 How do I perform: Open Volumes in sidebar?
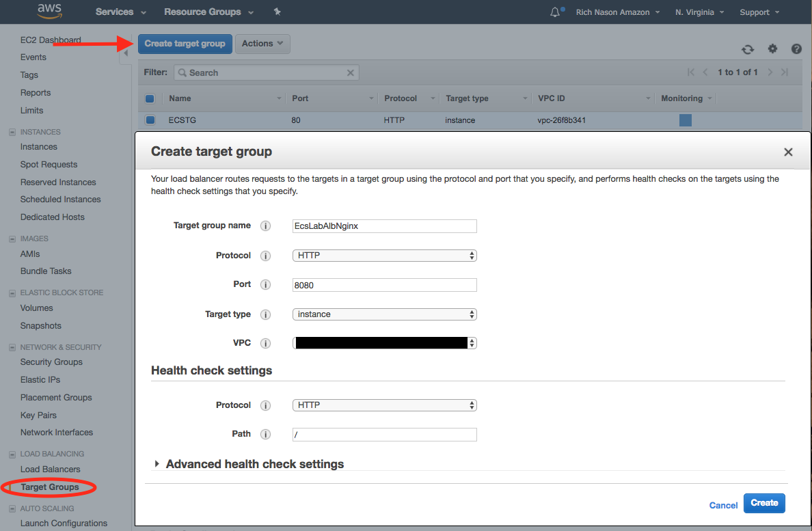pyautogui.click(x=37, y=308)
